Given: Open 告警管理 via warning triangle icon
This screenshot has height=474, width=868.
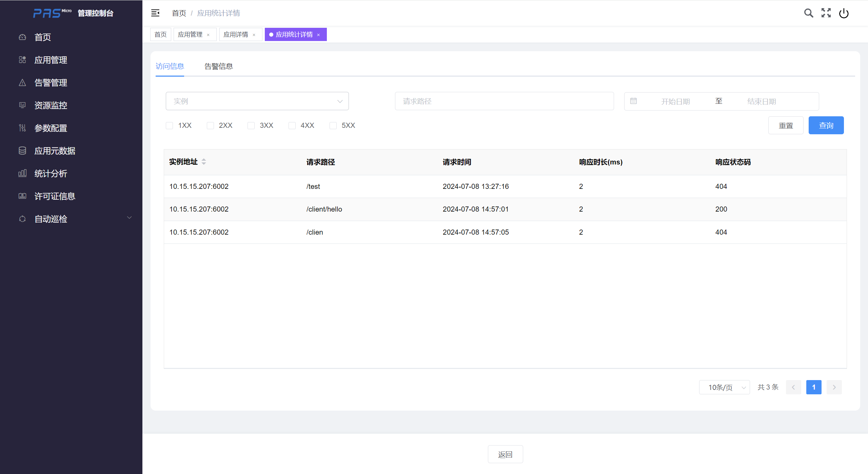Looking at the screenshot, I should 22,82.
